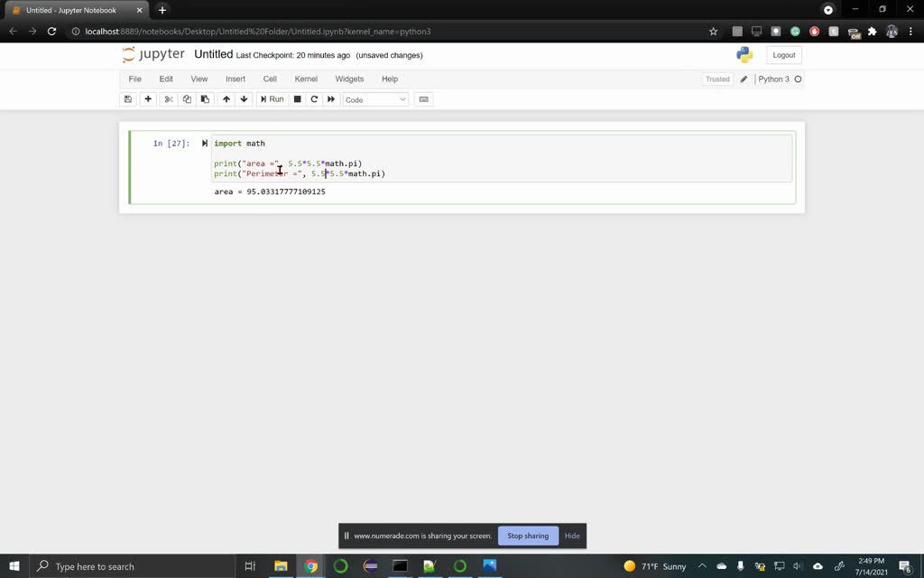The width and height of the screenshot is (924, 578).
Task: Move the selected cell up
Action: [225, 99]
